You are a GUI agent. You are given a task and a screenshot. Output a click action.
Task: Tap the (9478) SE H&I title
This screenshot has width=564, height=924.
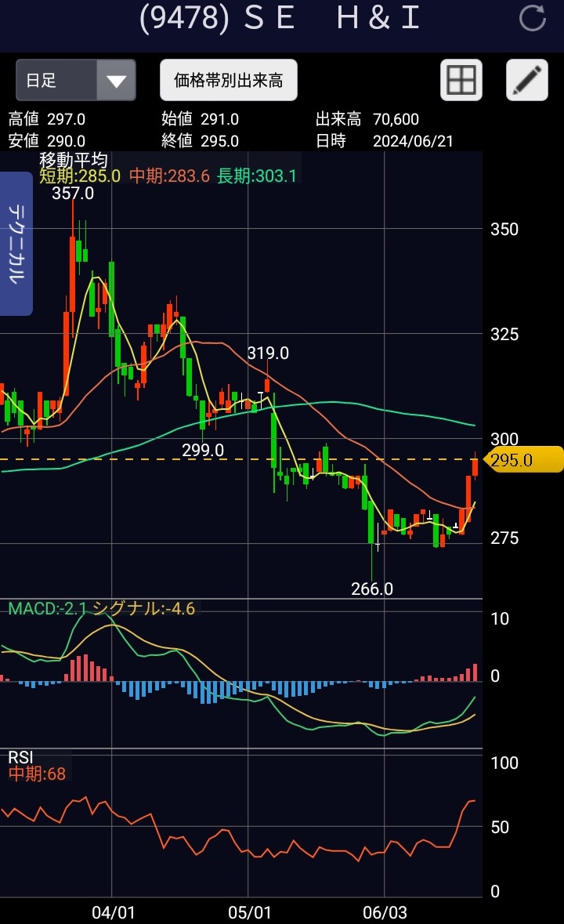(280, 18)
